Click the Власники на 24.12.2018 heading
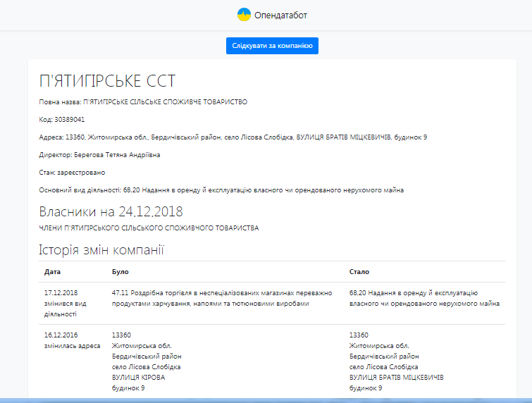The height and width of the screenshot is (403, 532). [111, 211]
